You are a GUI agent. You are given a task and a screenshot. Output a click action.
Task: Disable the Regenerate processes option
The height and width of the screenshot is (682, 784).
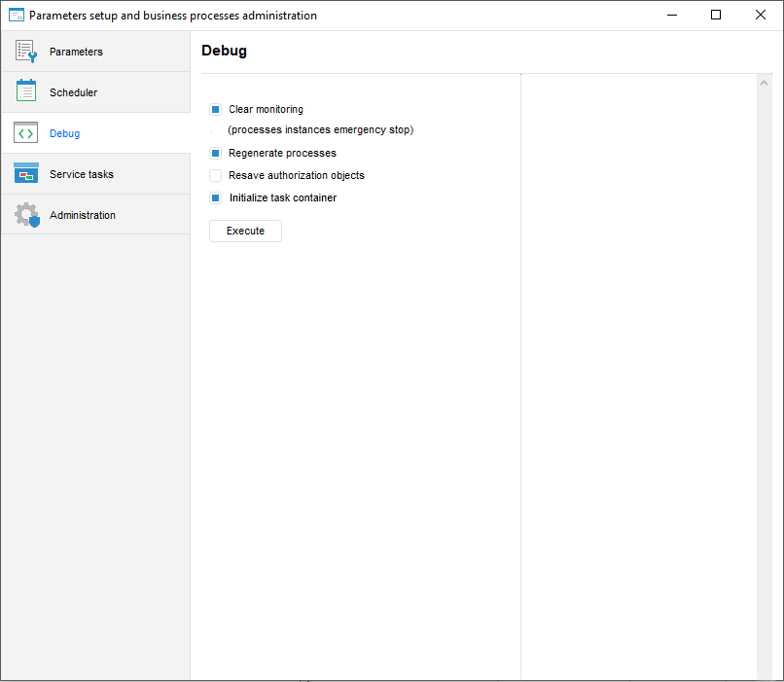pyautogui.click(x=216, y=154)
